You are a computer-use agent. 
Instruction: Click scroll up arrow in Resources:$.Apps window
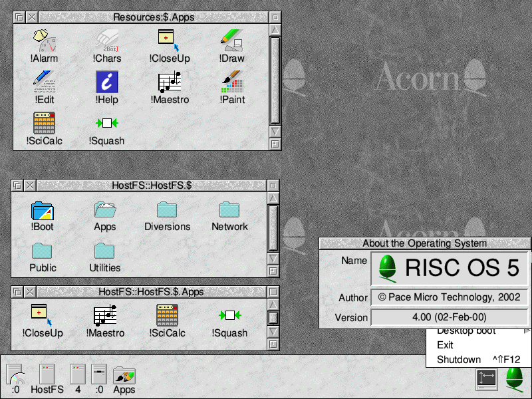pos(275,30)
